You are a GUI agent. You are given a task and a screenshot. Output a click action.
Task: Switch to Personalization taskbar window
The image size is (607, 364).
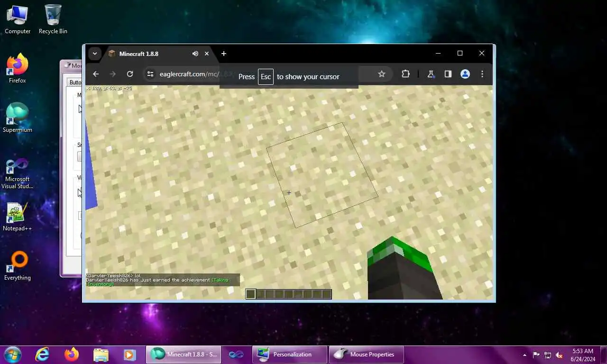[289, 355]
